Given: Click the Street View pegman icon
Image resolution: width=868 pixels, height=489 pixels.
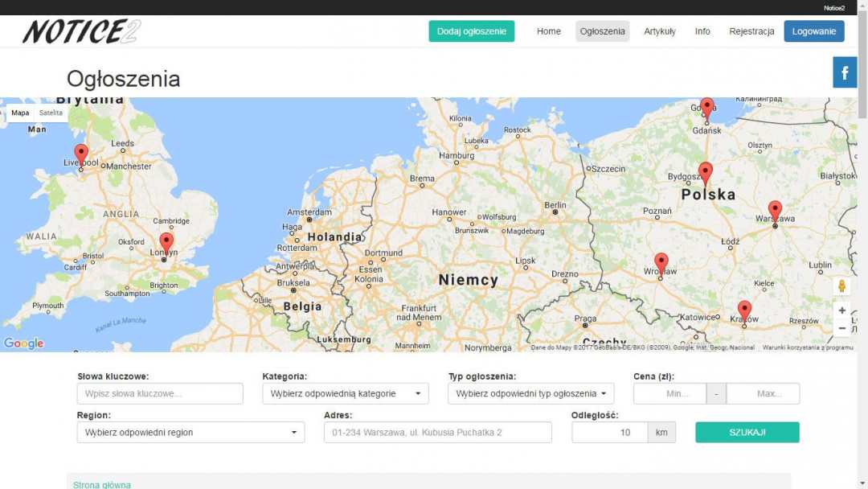Looking at the screenshot, I should pos(841,286).
